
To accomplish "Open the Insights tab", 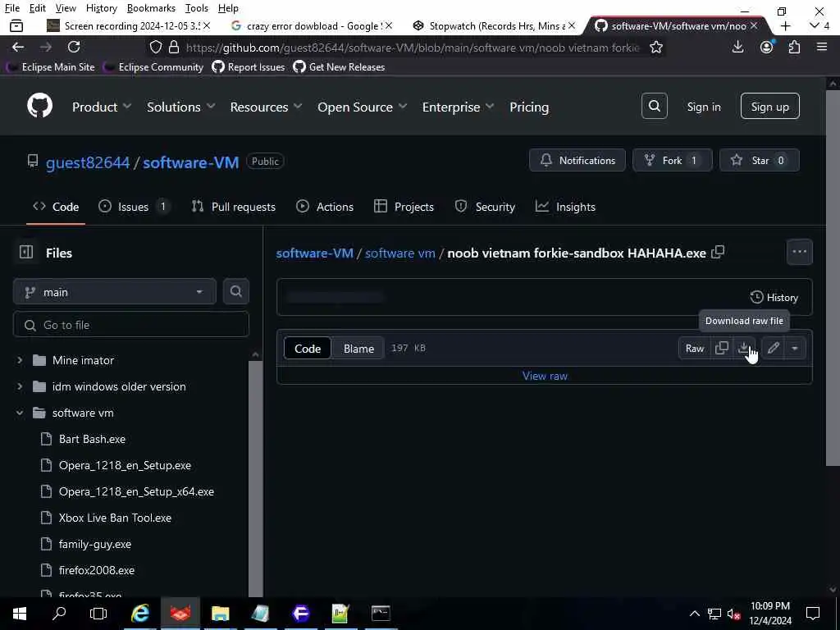I will coord(566,207).
